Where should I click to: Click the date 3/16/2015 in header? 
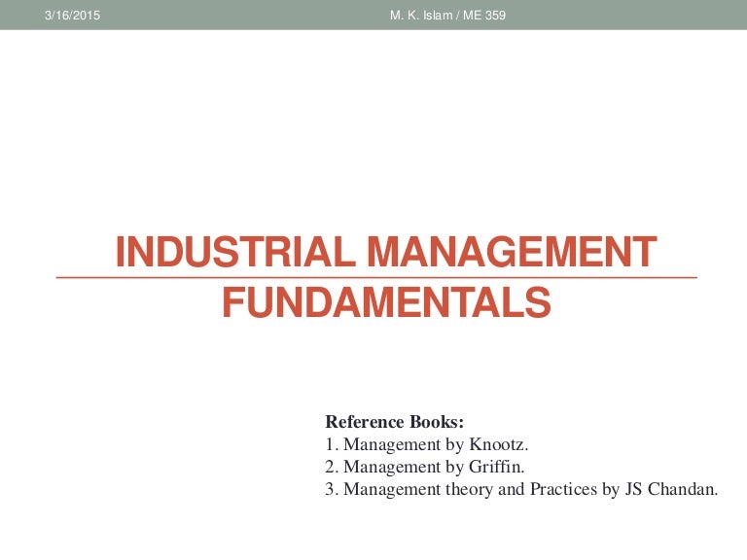72,16
